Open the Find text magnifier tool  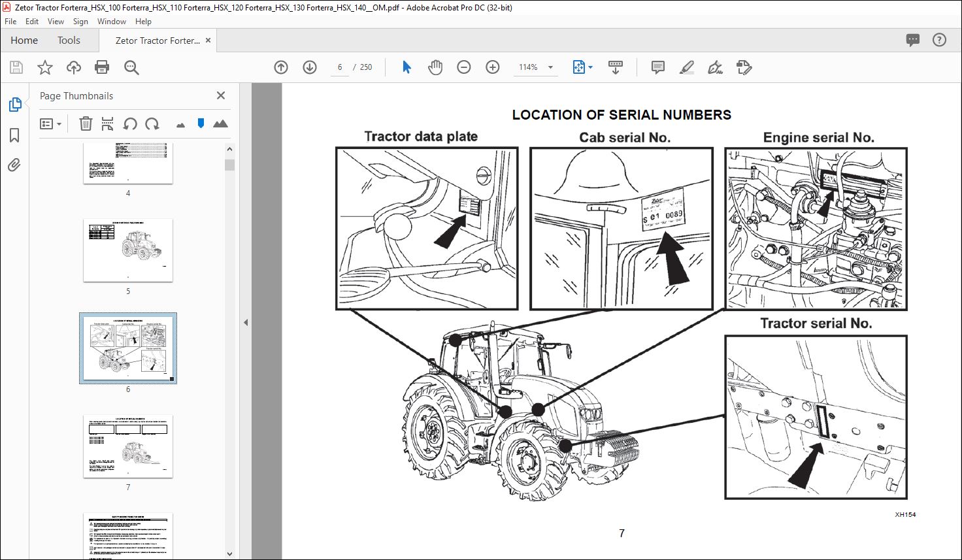(x=131, y=67)
